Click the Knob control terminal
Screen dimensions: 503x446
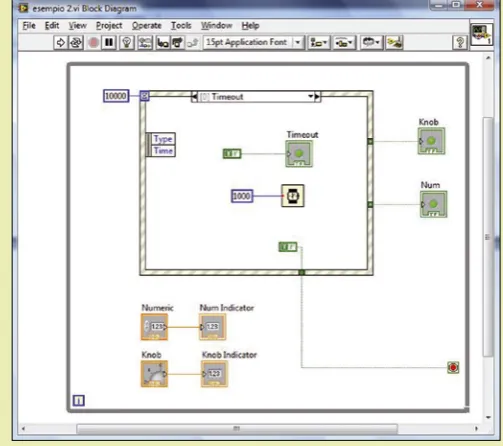[x=154, y=374]
